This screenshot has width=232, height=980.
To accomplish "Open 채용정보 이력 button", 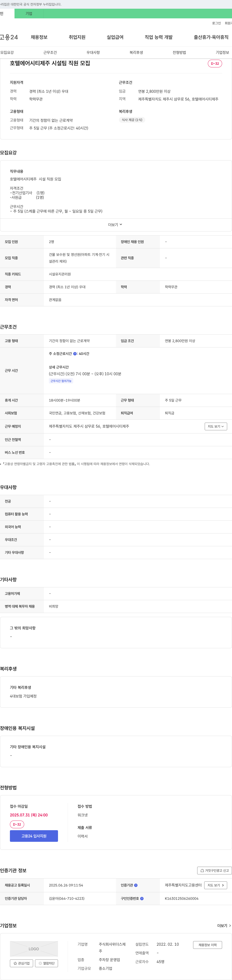I will pos(207,945).
